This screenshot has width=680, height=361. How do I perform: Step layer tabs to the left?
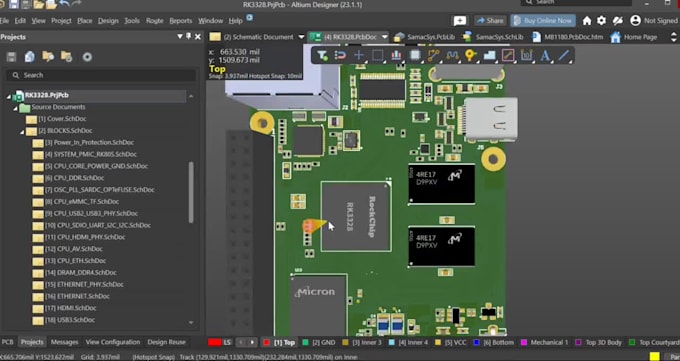(x=242, y=342)
